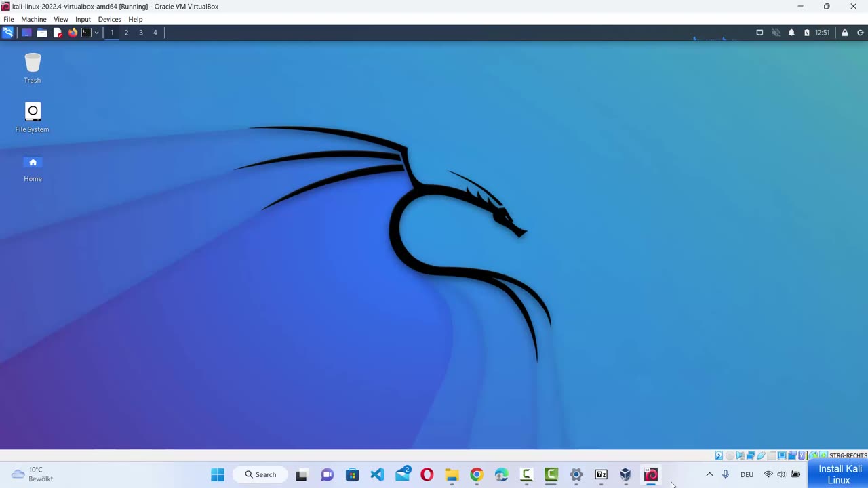The height and width of the screenshot is (488, 868).
Task: Open the Trash desktop icon
Action: click(33, 68)
